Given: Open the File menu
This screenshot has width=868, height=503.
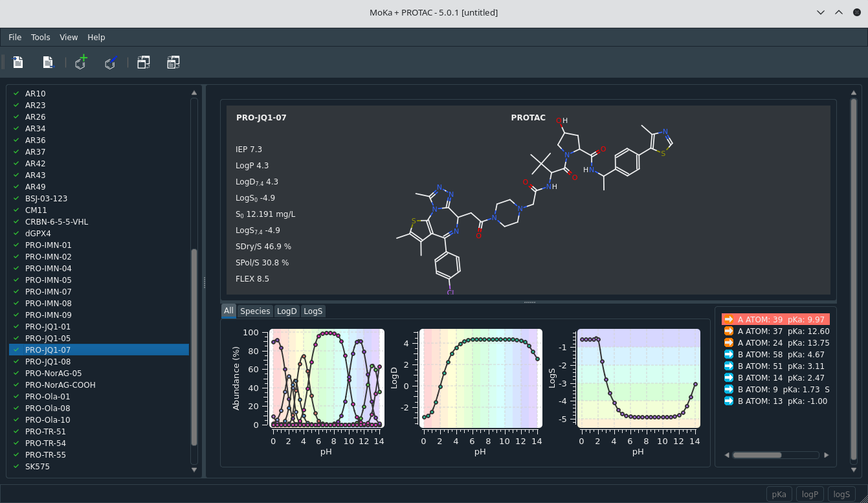Looking at the screenshot, I should (15, 37).
